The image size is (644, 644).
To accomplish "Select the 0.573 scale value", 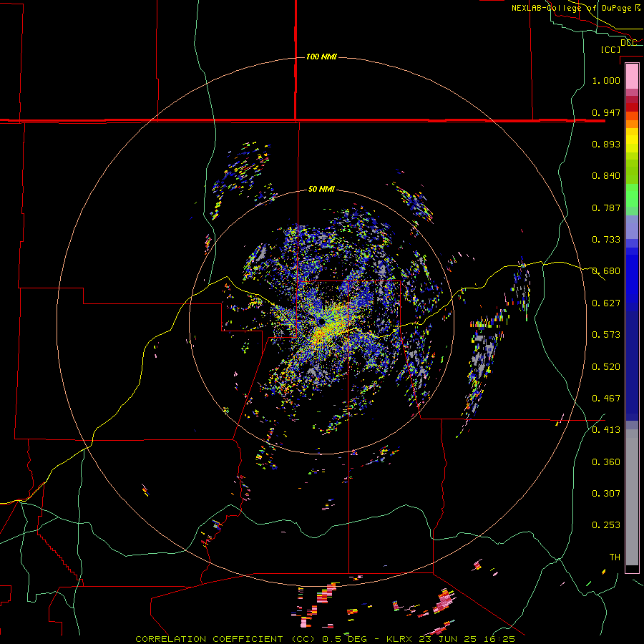I will click(606, 335).
